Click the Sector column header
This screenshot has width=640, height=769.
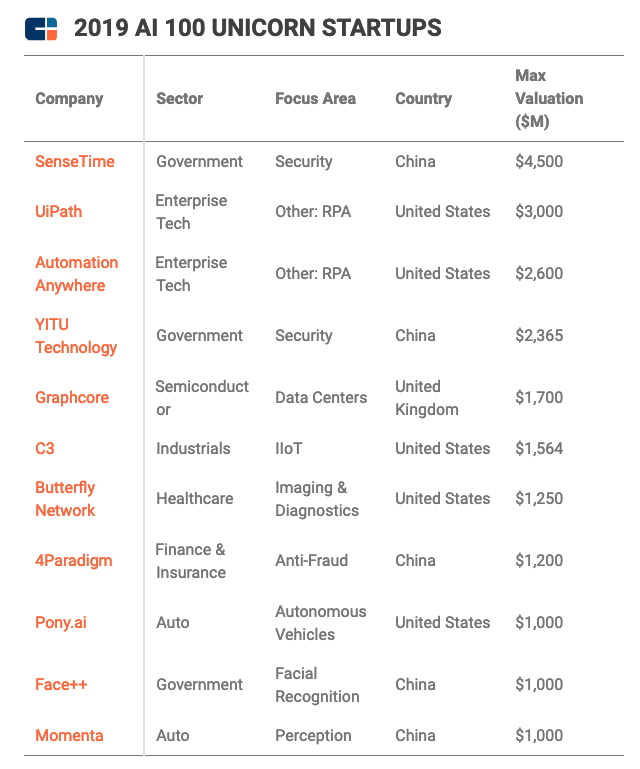coord(179,98)
